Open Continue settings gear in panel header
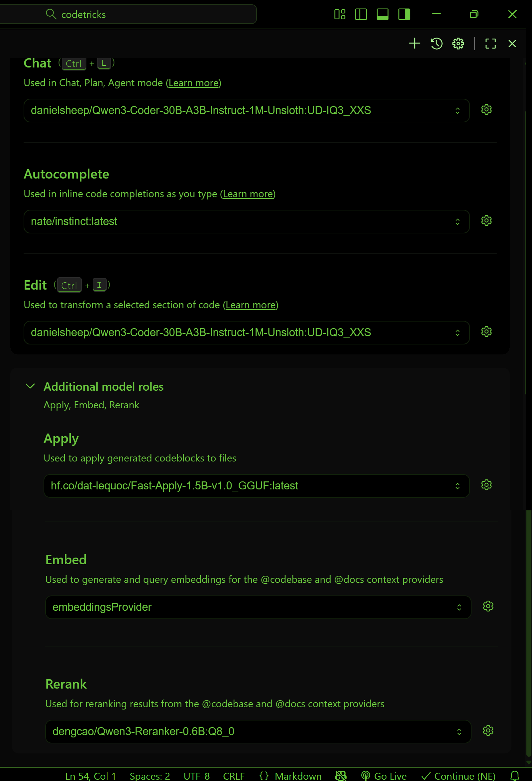The width and height of the screenshot is (532, 781). (x=458, y=43)
